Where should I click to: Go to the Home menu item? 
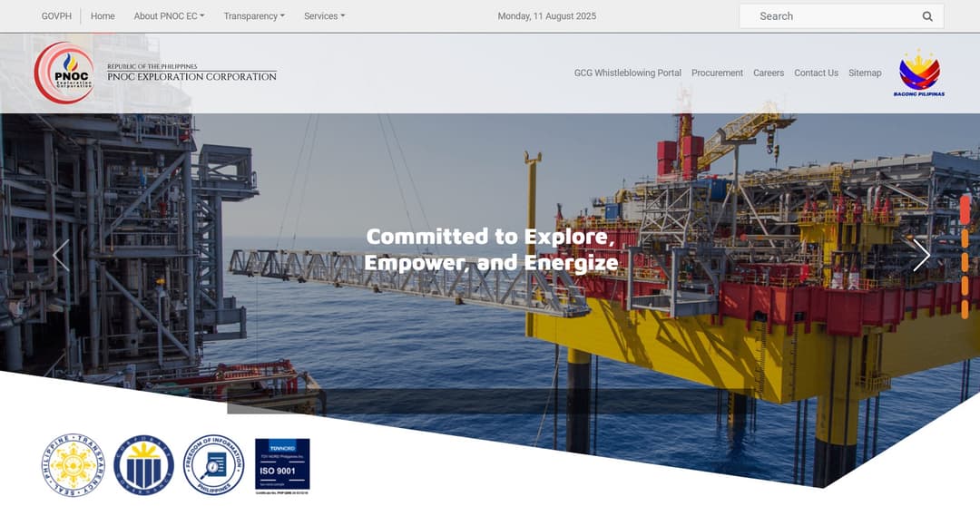coord(103,16)
